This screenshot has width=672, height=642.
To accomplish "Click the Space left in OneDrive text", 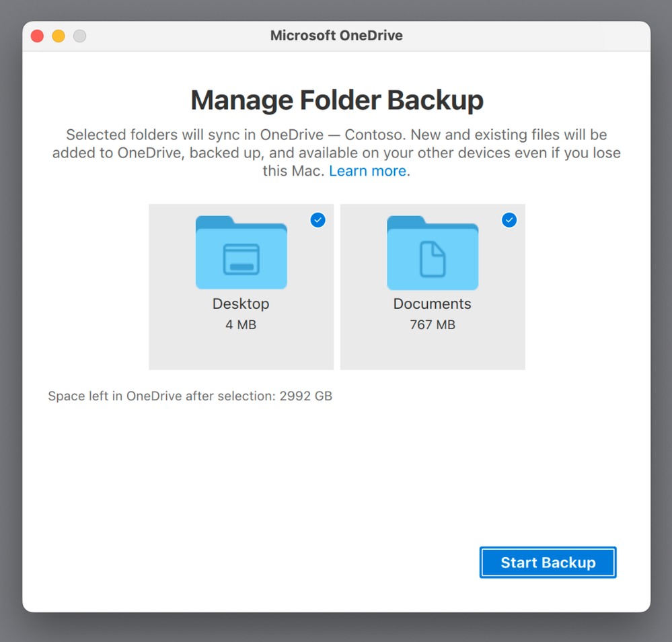I will coord(161,396).
